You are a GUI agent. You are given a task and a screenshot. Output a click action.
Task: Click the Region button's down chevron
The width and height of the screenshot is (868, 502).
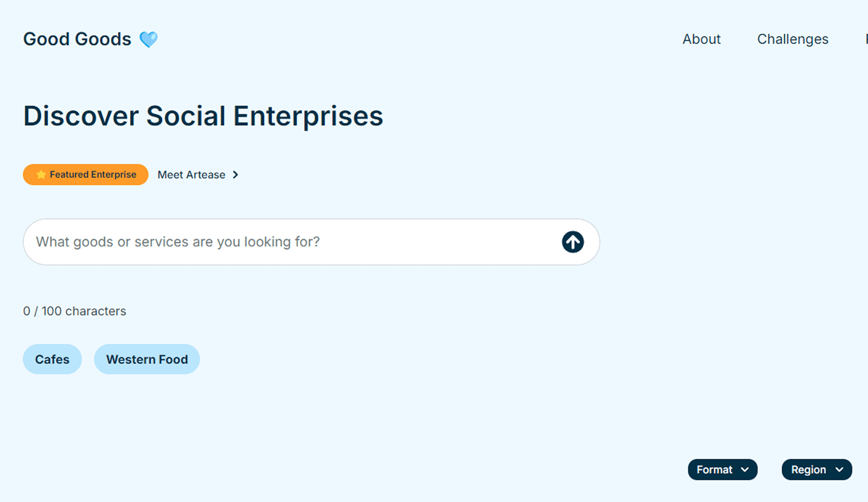840,470
